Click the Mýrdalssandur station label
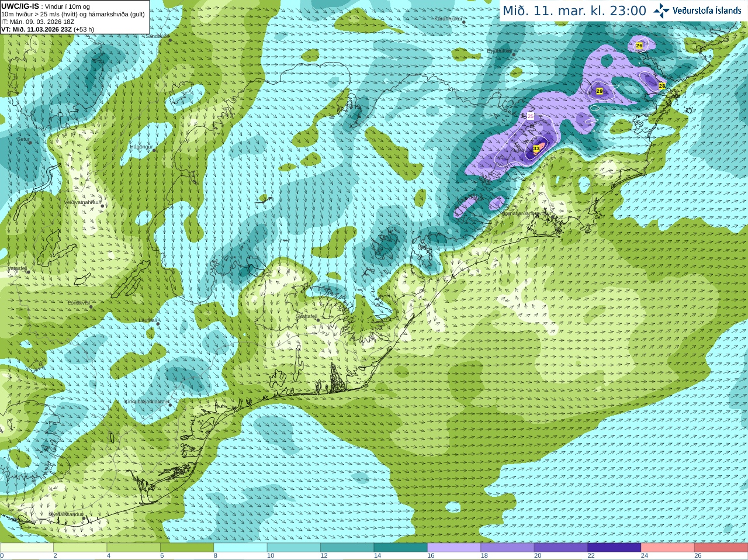The image size is (748, 560). pyautogui.click(x=66, y=514)
